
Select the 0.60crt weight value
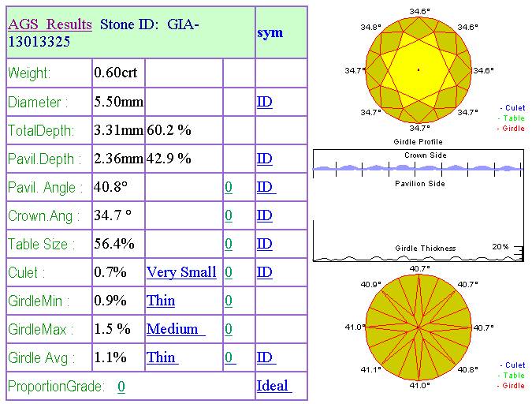(116, 73)
